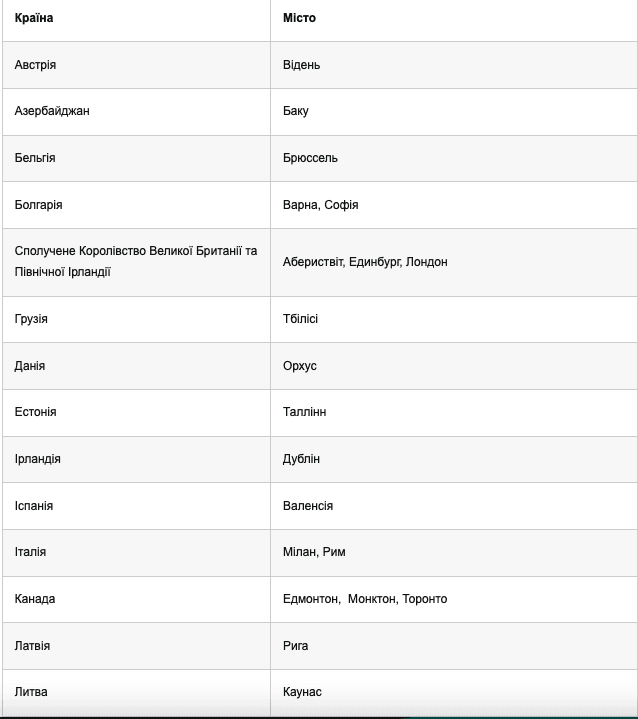Select the 'Бельгія' row label
This screenshot has height=719, width=638.
tap(35, 158)
